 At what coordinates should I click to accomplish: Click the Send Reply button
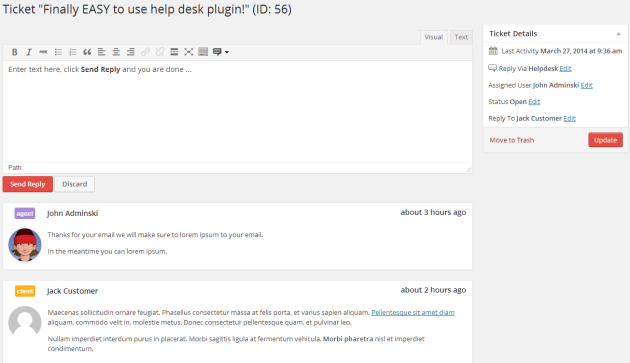pyautogui.click(x=28, y=184)
